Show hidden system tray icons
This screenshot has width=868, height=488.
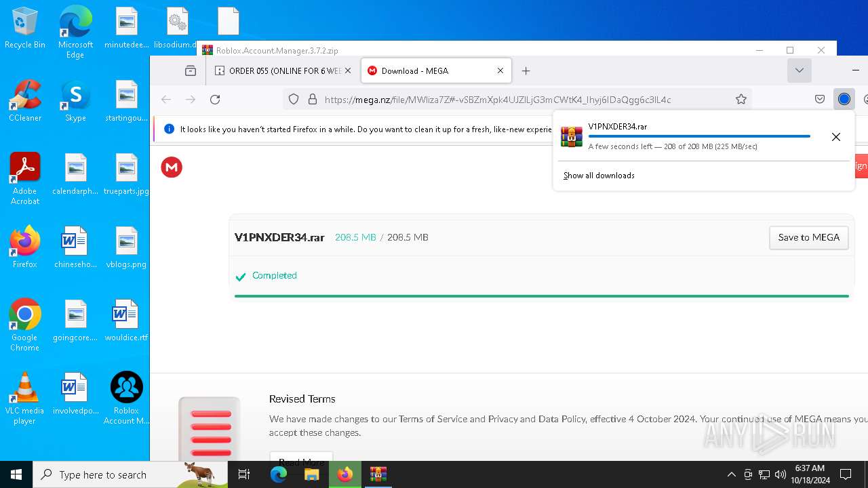731,474
